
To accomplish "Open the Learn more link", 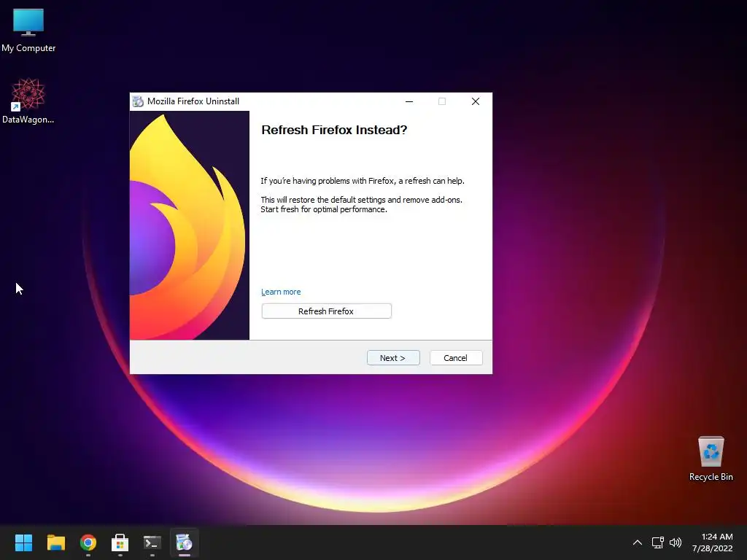I will (281, 292).
